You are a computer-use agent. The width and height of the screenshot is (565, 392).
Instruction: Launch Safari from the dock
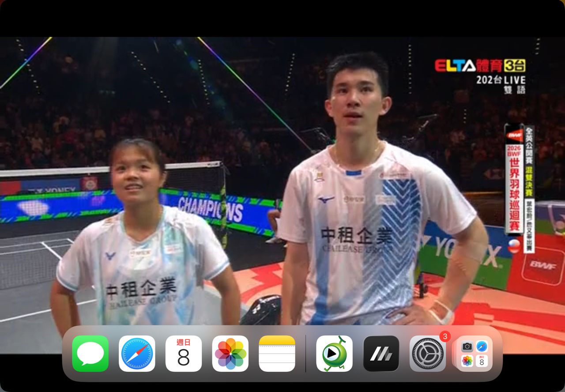coord(137,354)
